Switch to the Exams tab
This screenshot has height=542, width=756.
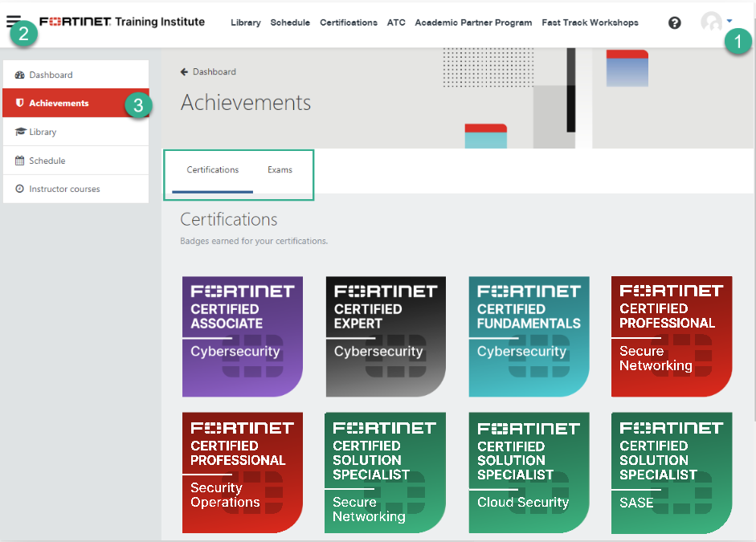(280, 170)
